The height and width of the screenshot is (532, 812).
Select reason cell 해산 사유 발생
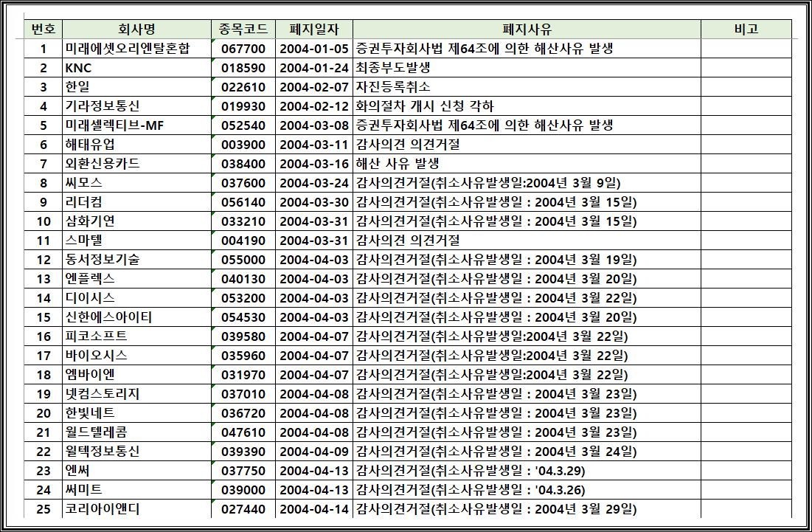[x=527, y=164]
